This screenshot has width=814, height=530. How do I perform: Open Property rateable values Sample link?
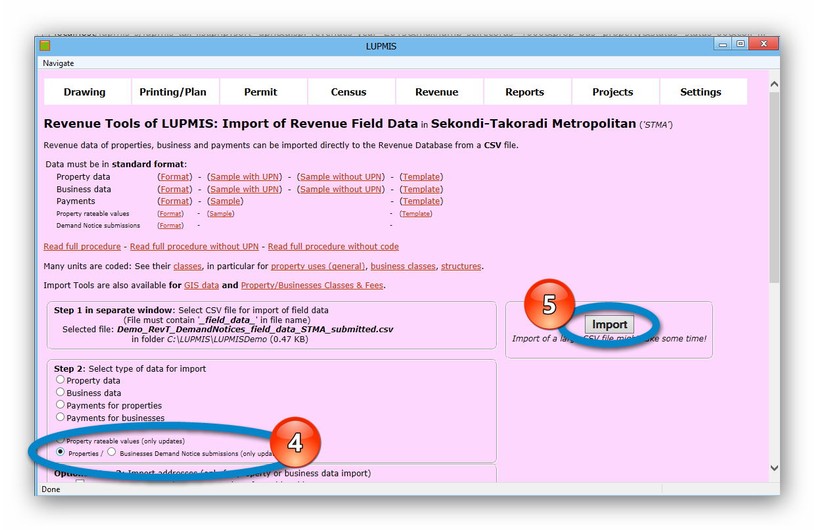point(221,214)
